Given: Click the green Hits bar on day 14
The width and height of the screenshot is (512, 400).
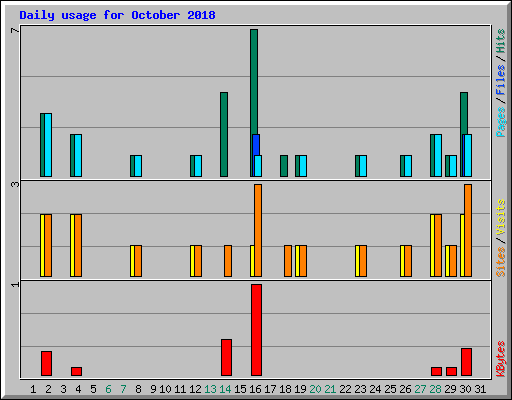Looking at the screenshot, I should pyautogui.click(x=224, y=134).
